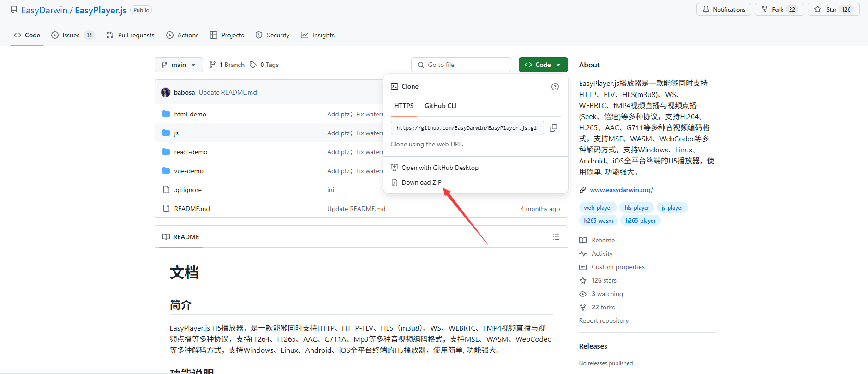This screenshot has width=868, height=374.
Task: Click the README outline list icon
Action: (x=556, y=237)
